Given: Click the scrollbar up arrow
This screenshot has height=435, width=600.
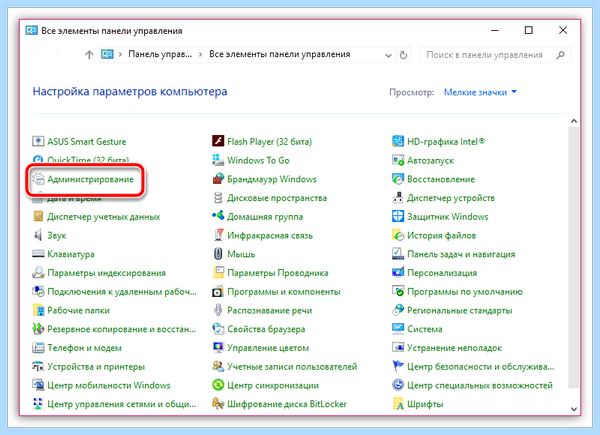Looking at the screenshot, I should pos(574,121).
